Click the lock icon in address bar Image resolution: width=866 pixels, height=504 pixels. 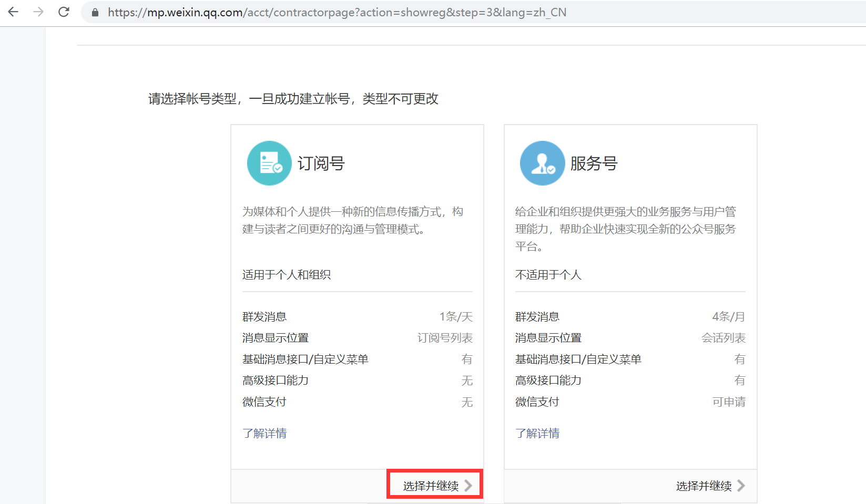(x=95, y=12)
